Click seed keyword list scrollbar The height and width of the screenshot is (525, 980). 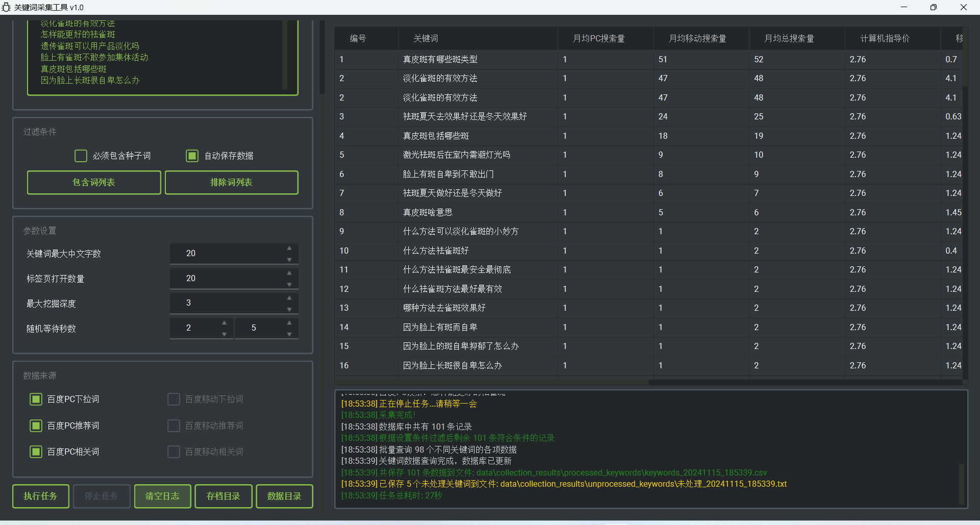(285, 55)
